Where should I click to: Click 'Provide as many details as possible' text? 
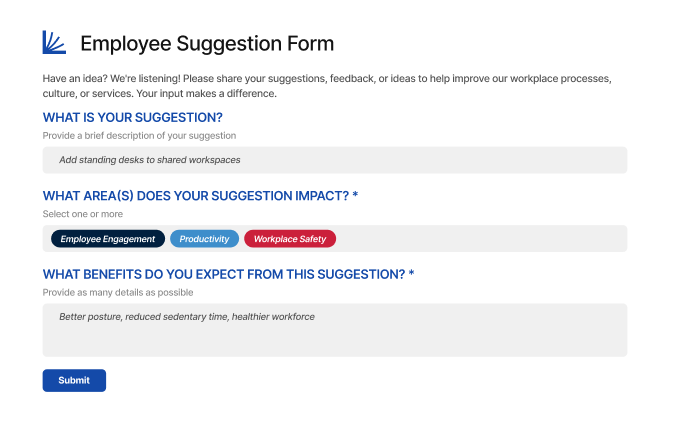(x=118, y=292)
